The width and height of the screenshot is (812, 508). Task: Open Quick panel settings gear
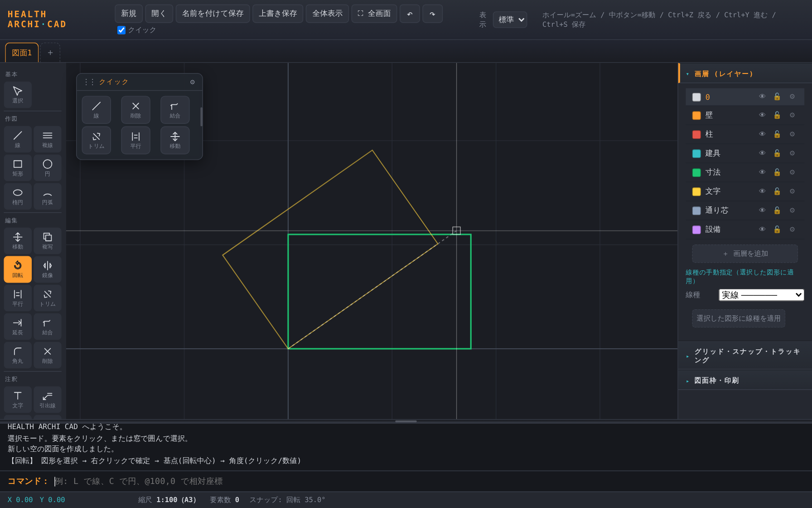[193, 82]
